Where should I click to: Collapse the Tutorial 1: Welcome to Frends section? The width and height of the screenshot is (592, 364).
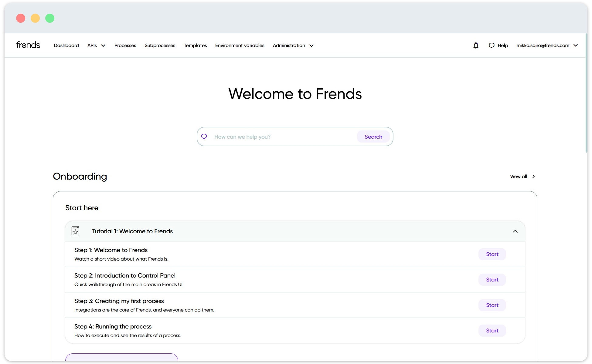(x=515, y=231)
